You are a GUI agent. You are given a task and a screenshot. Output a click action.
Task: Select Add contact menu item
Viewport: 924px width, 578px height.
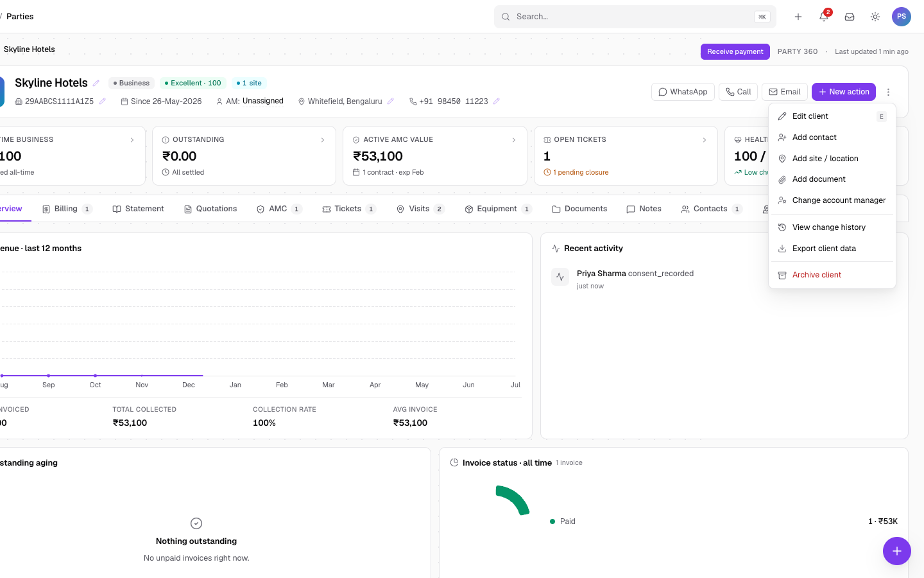(x=832, y=137)
